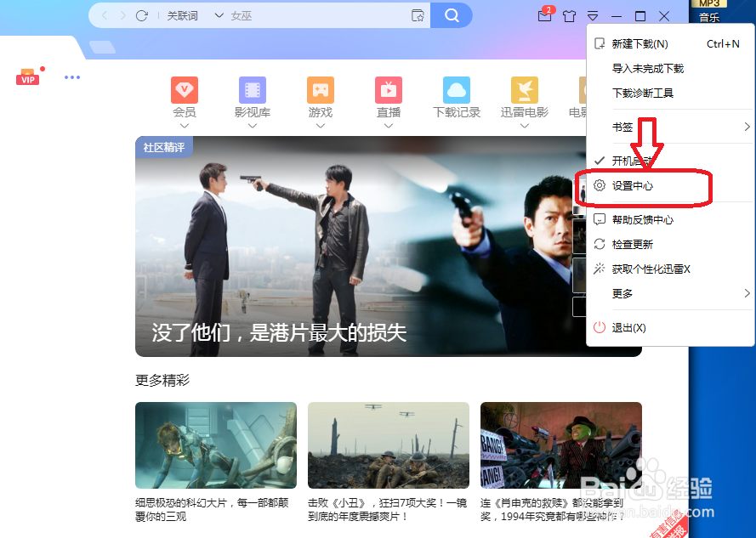Screen dimensions: 756x538
Task: Select 检查更新 menu item
Action: pyautogui.click(x=671, y=245)
